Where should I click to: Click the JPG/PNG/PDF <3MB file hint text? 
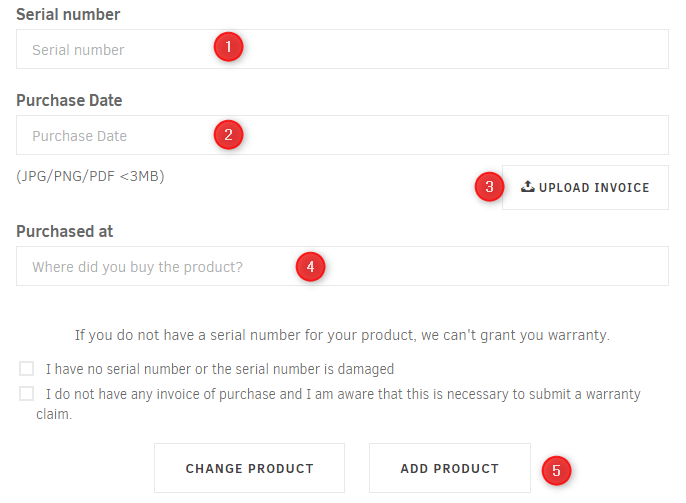click(x=90, y=176)
